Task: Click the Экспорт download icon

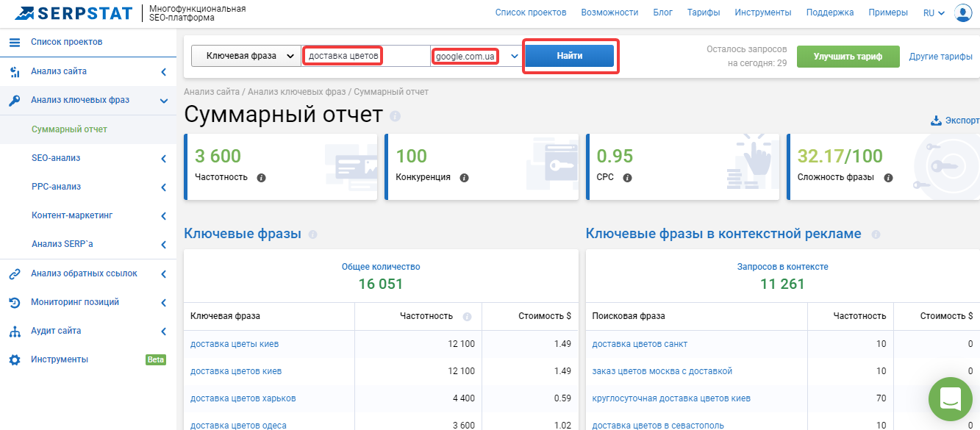Action: tap(937, 121)
